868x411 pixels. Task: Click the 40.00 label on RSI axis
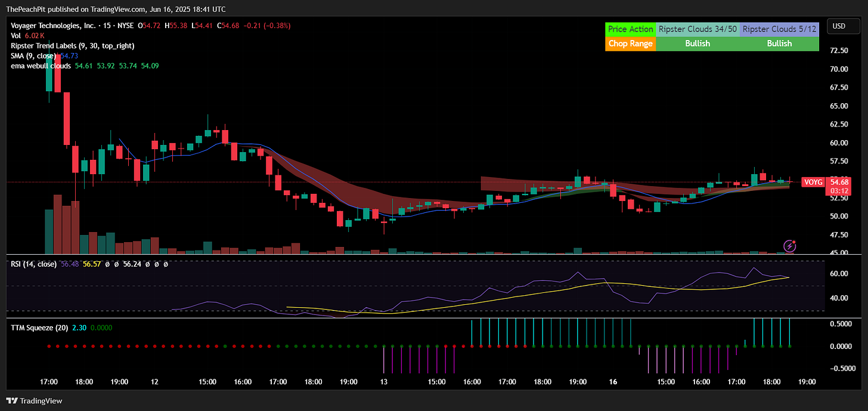[839, 298]
